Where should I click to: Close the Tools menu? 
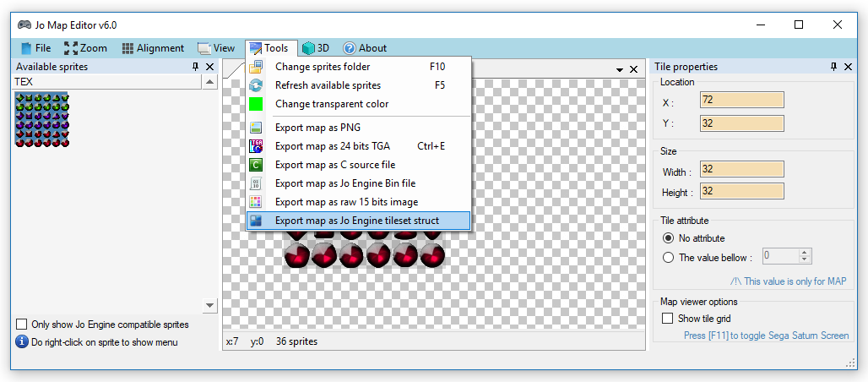pos(271,48)
